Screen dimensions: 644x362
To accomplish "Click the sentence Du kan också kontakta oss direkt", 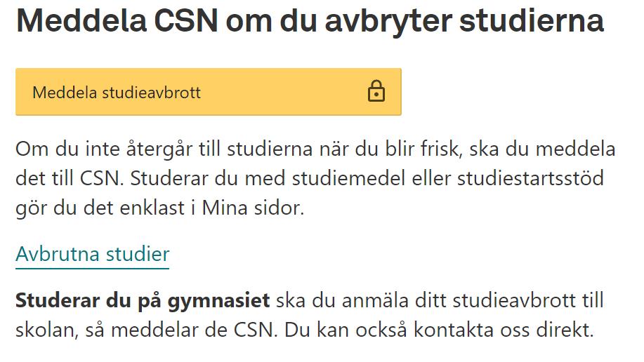I will pos(439,330).
